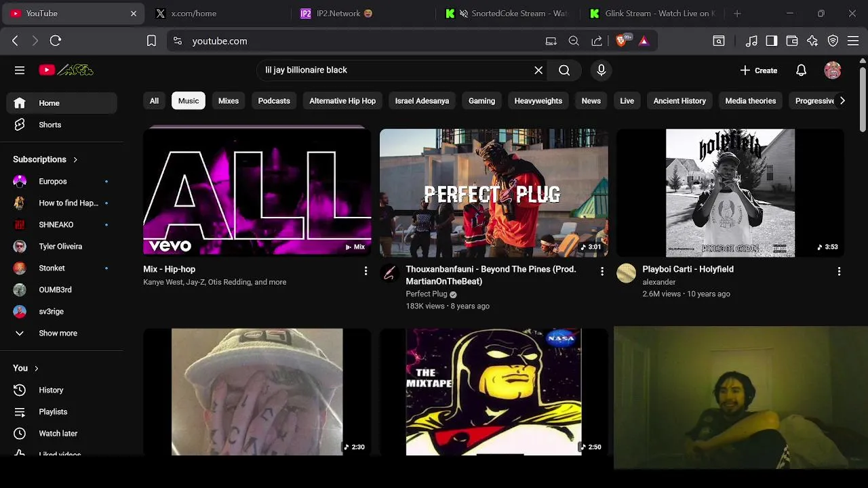The height and width of the screenshot is (488, 868).
Task: Select the Mixes filter chip
Action: (229, 101)
